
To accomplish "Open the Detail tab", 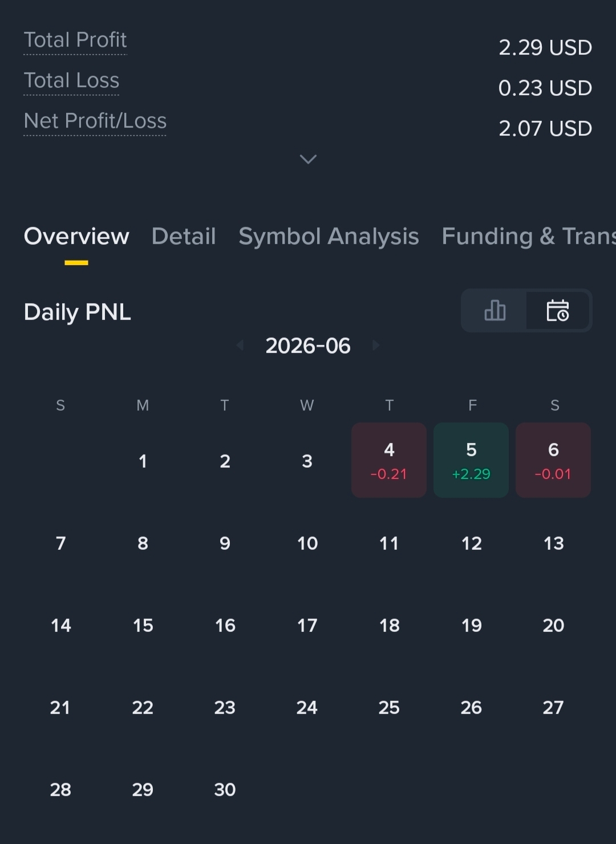I will (184, 236).
